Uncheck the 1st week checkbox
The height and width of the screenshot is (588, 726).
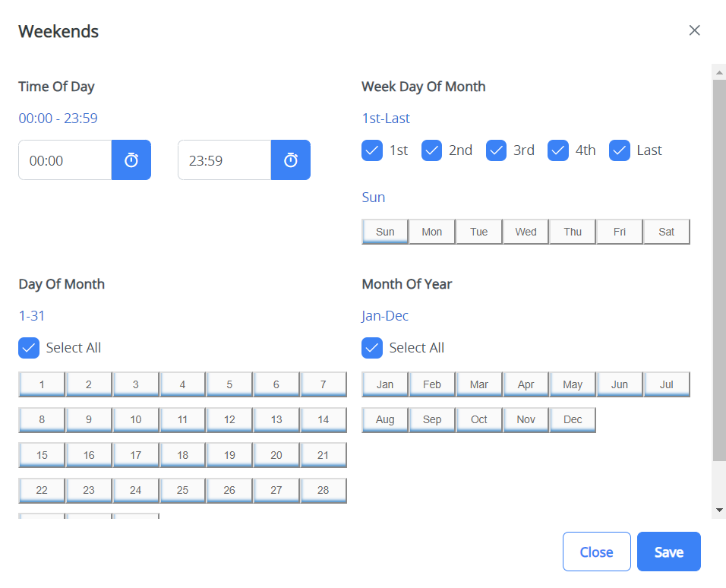pos(372,150)
